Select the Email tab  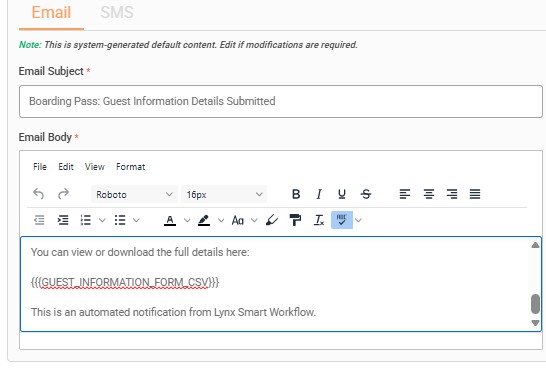[51, 12]
